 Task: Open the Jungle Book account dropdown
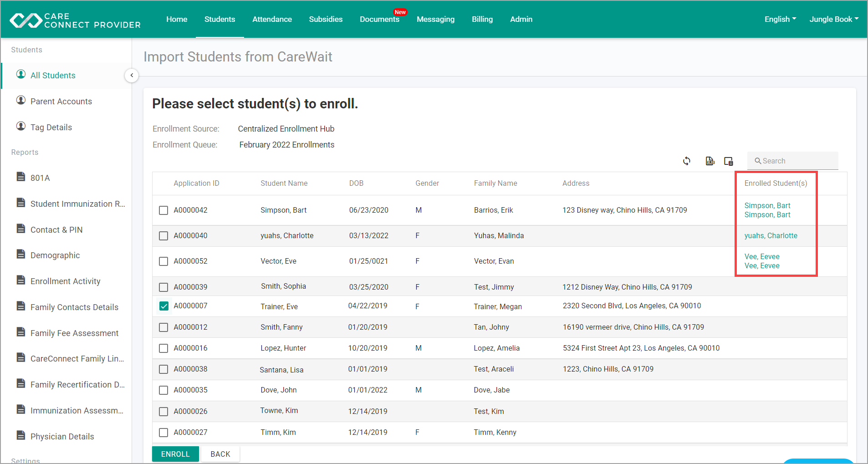[834, 19]
